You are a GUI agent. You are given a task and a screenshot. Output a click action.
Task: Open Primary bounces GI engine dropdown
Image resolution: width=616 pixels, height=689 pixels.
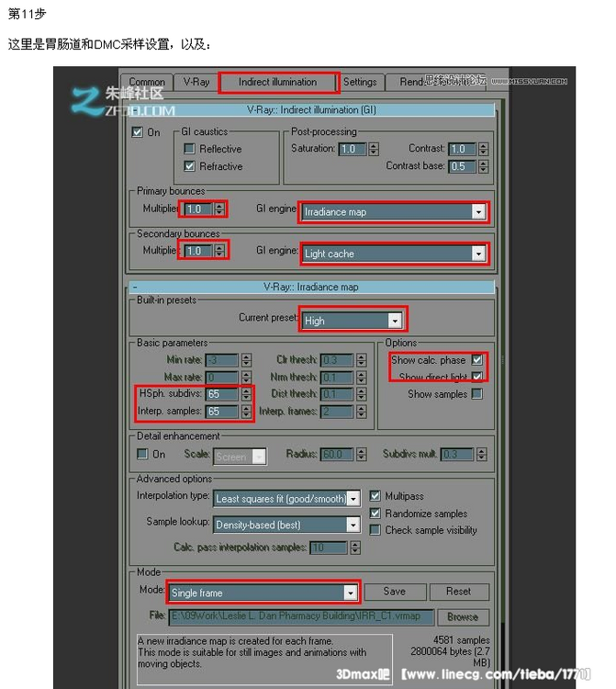pyautogui.click(x=394, y=212)
